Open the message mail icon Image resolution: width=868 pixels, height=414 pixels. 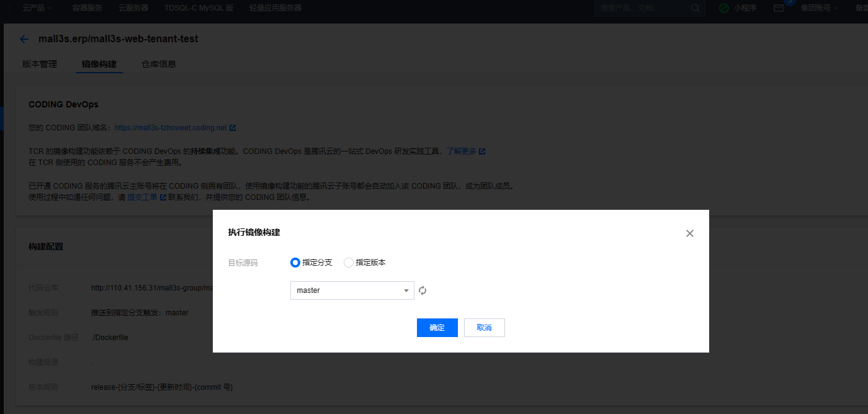click(x=779, y=8)
